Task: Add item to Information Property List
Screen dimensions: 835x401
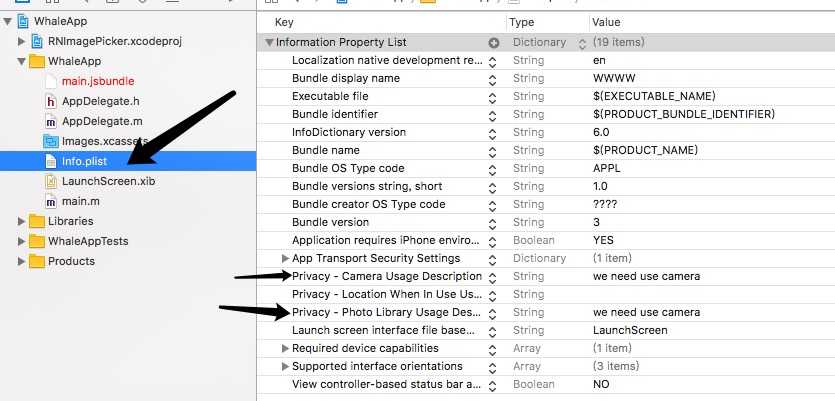Action: click(x=493, y=43)
